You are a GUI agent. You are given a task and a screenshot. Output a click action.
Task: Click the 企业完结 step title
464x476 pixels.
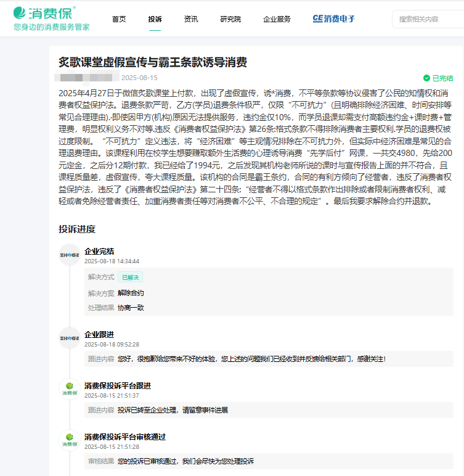[x=99, y=252]
